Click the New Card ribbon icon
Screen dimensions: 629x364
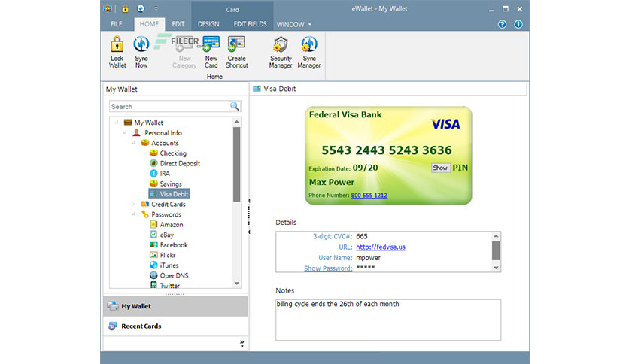[211, 52]
